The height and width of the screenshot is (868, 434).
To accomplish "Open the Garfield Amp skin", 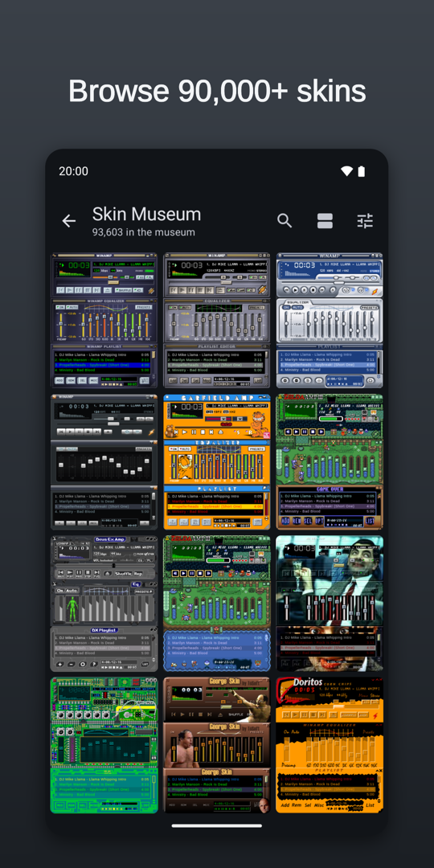I will click(216, 461).
